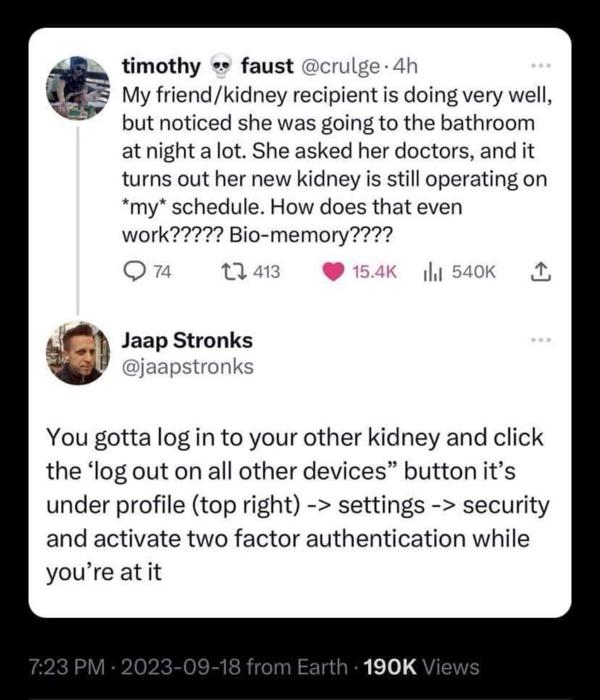600x700 pixels.
Task: Visit the @jaapstronks handle link
Action: 187,366
